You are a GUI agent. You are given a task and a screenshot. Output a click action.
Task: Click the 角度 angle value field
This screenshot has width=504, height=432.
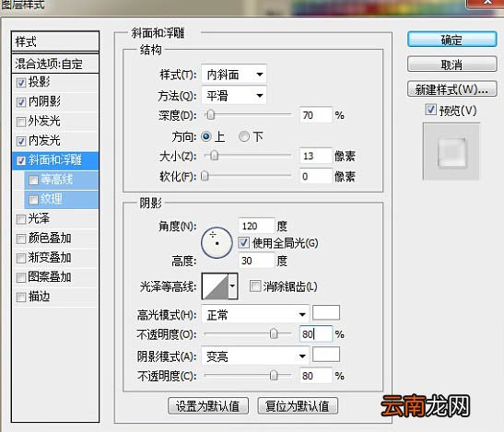click(257, 226)
